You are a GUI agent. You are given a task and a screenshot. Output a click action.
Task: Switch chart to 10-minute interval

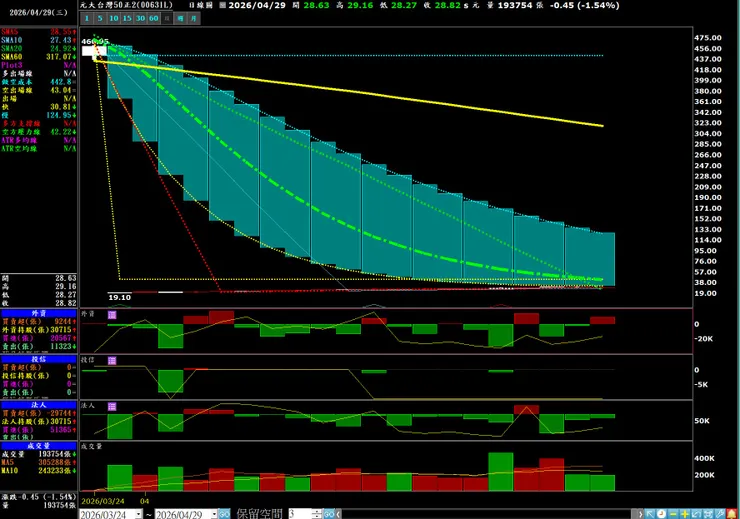coord(114,18)
